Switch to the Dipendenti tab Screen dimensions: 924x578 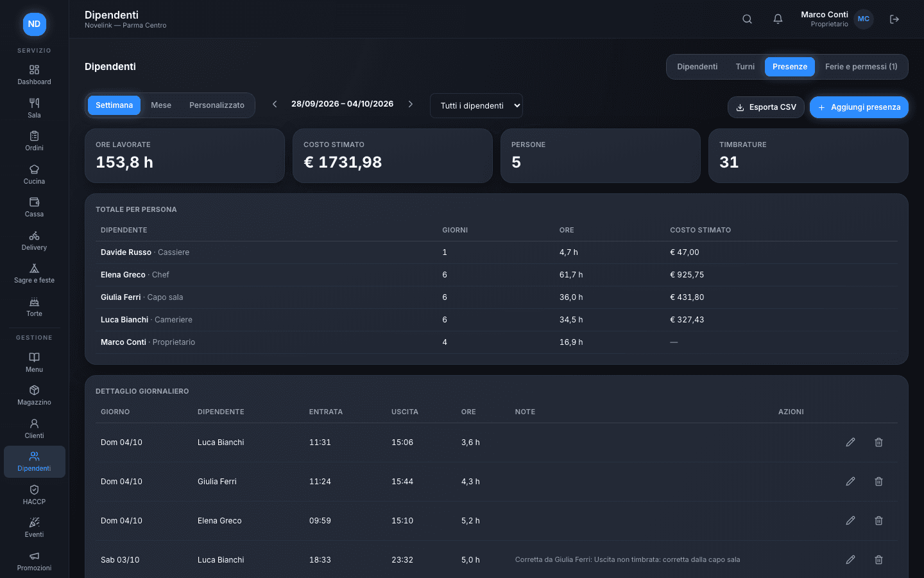pyautogui.click(x=697, y=67)
